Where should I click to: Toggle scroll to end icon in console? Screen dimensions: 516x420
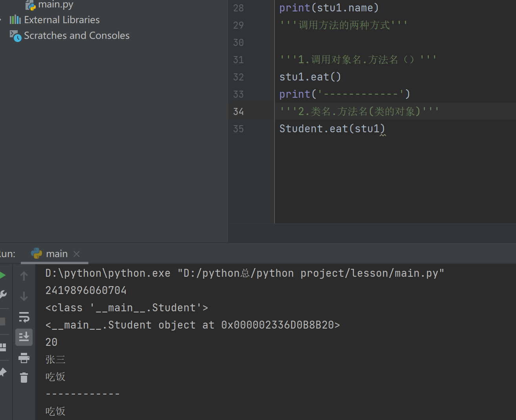[x=24, y=337]
